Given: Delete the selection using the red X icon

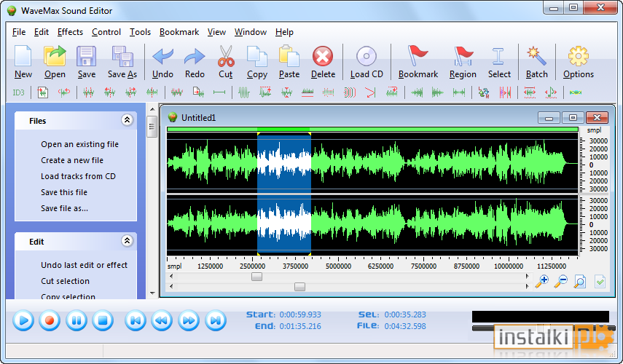Looking at the screenshot, I should [323, 56].
